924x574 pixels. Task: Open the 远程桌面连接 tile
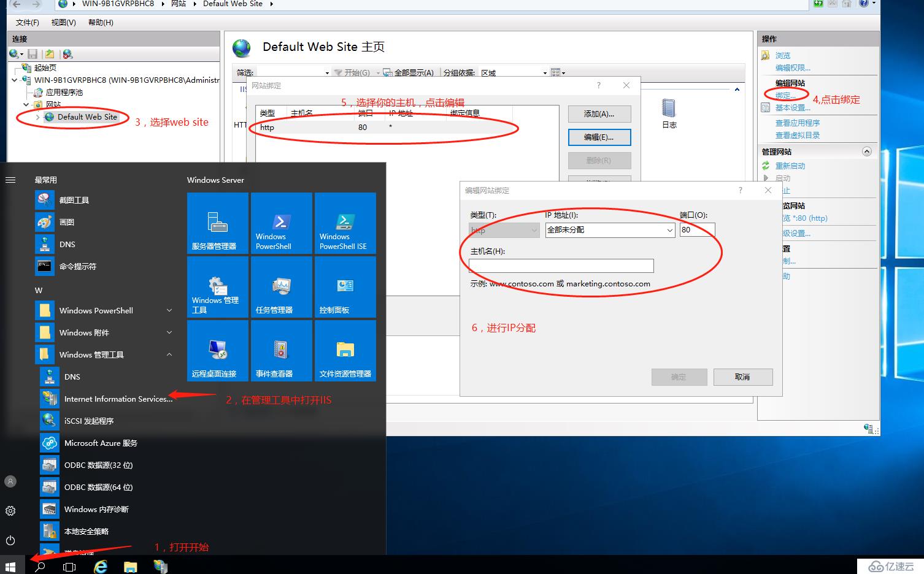coord(218,351)
